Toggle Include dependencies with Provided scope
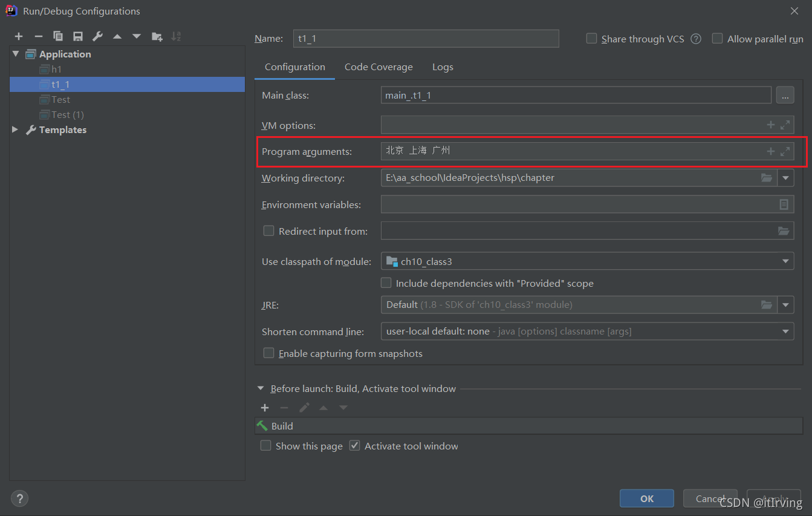 [x=386, y=282]
